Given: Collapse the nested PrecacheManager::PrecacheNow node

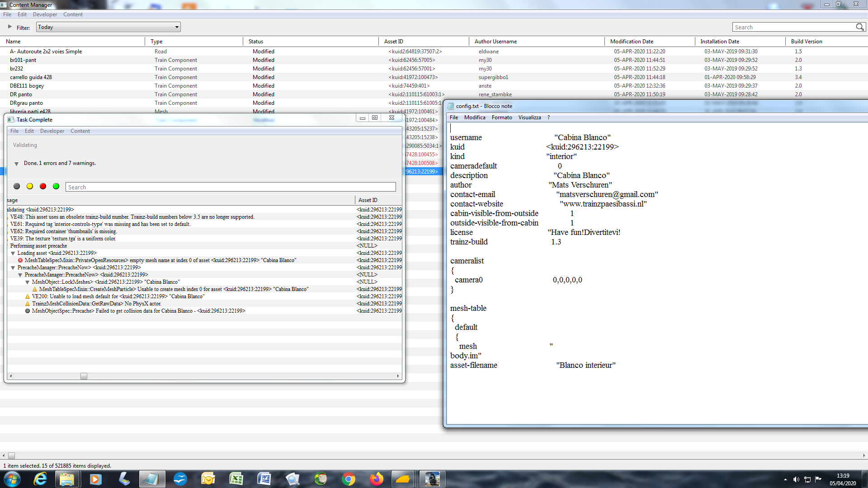Looking at the screenshot, I should tap(20, 275).
